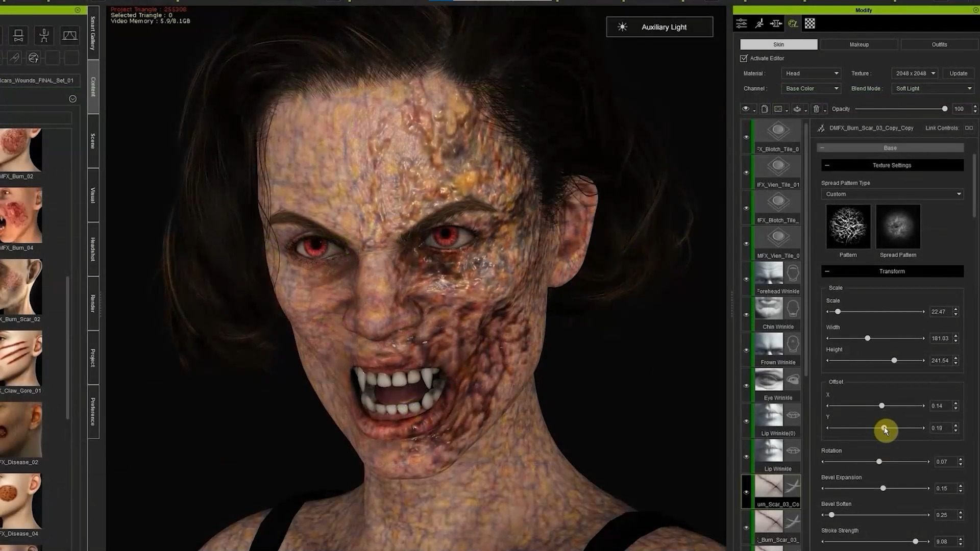Toggle visibility of Forehead Wrinkle layer

[746, 279]
